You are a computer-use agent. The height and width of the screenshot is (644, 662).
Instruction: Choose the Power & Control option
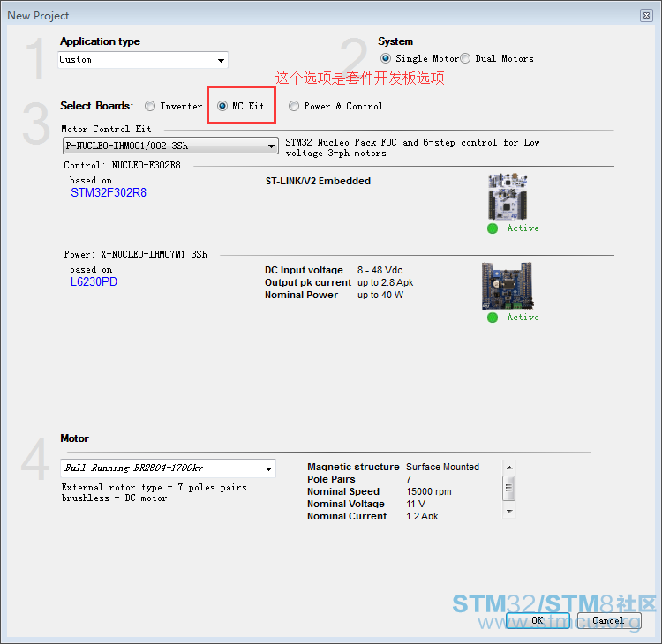294,106
